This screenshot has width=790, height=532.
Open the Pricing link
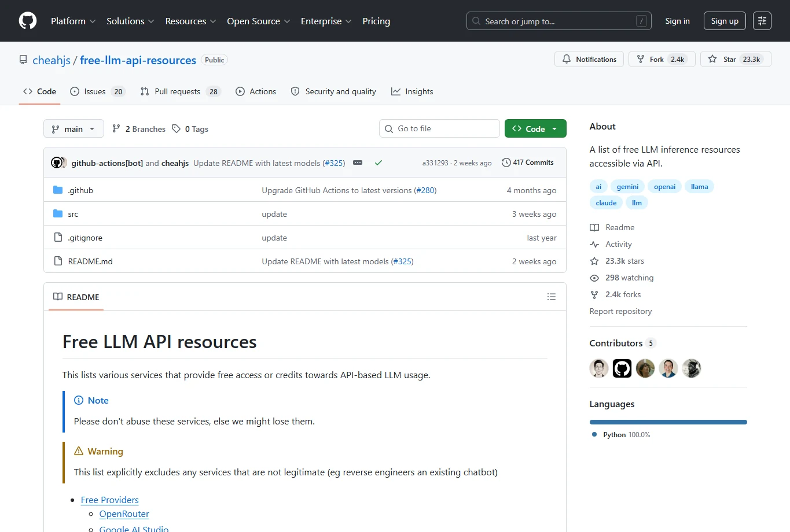point(376,21)
